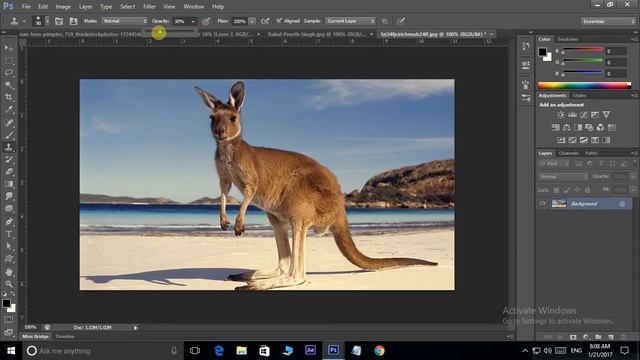The height and width of the screenshot is (360, 640).
Task: Select the Dodge tool
Action: click(x=9, y=209)
